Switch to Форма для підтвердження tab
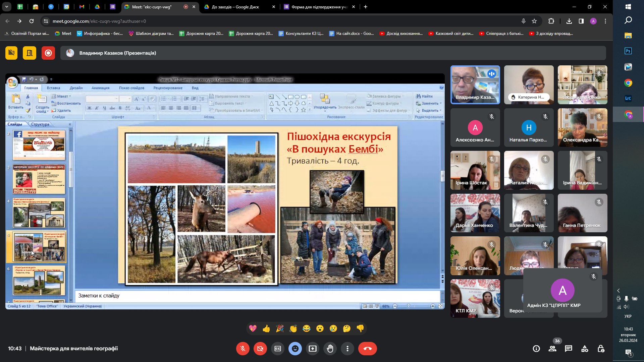644x362 pixels. [x=319, y=7]
